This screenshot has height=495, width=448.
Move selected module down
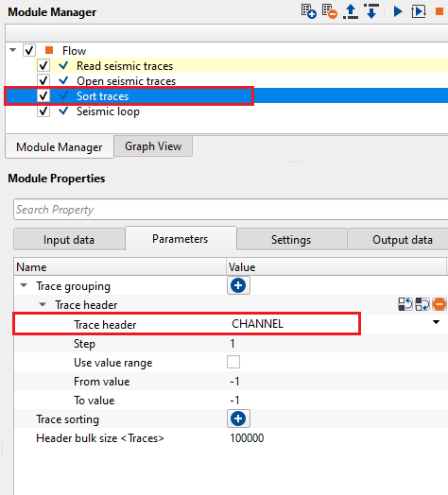[371, 11]
